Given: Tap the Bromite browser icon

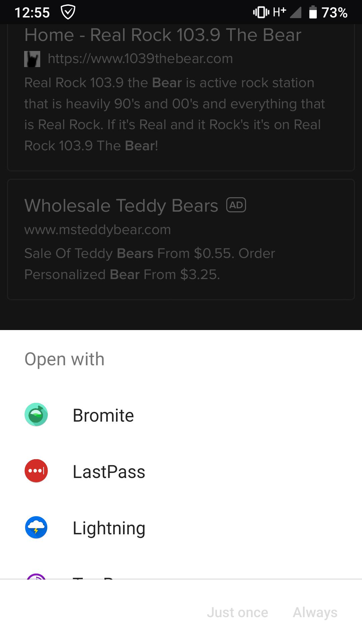Looking at the screenshot, I should (36, 415).
